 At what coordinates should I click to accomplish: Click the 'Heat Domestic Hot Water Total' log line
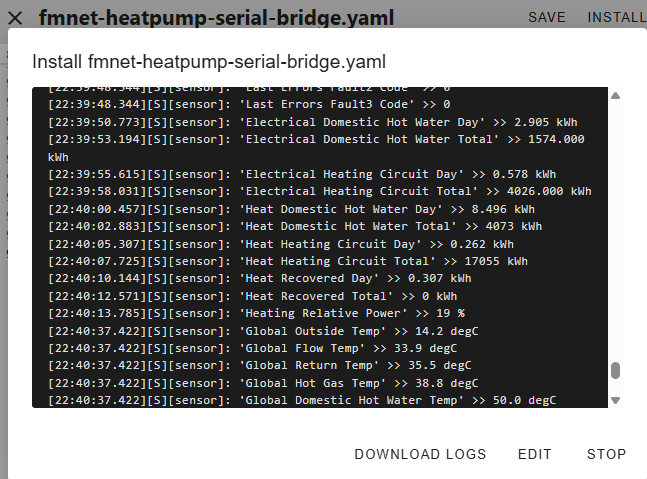click(295, 226)
